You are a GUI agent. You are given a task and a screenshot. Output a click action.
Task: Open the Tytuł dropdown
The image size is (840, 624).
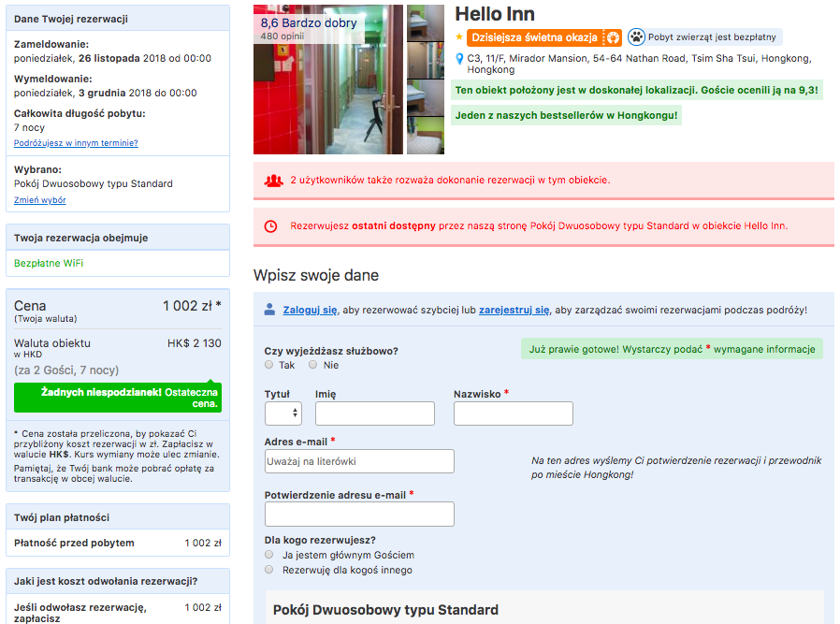point(282,414)
